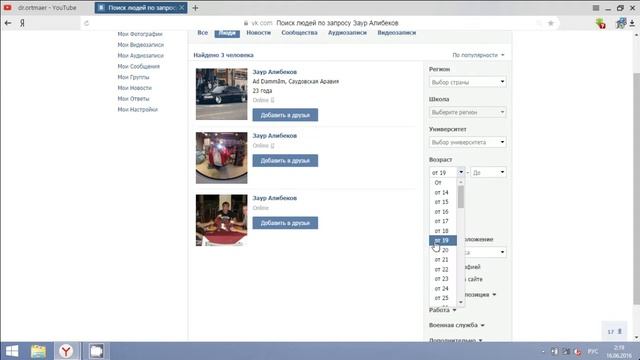Choose от 15 in age list

click(x=443, y=202)
